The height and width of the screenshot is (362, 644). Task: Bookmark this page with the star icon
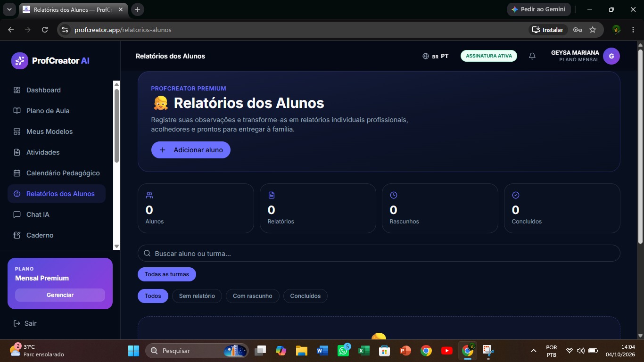point(593,30)
